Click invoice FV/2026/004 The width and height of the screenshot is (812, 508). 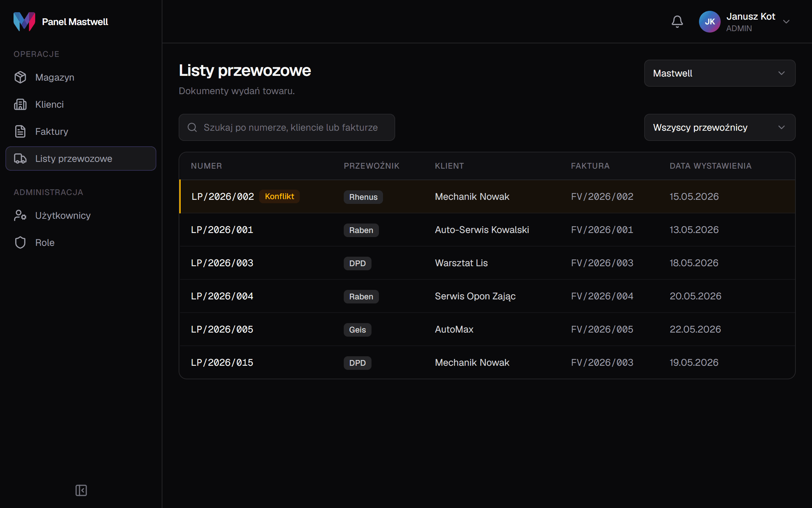(x=602, y=296)
